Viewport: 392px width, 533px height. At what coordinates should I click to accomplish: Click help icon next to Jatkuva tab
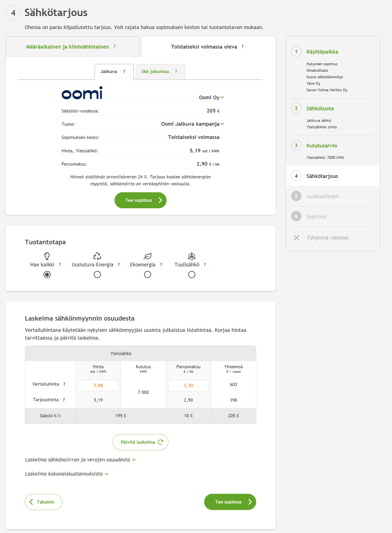coord(124,72)
